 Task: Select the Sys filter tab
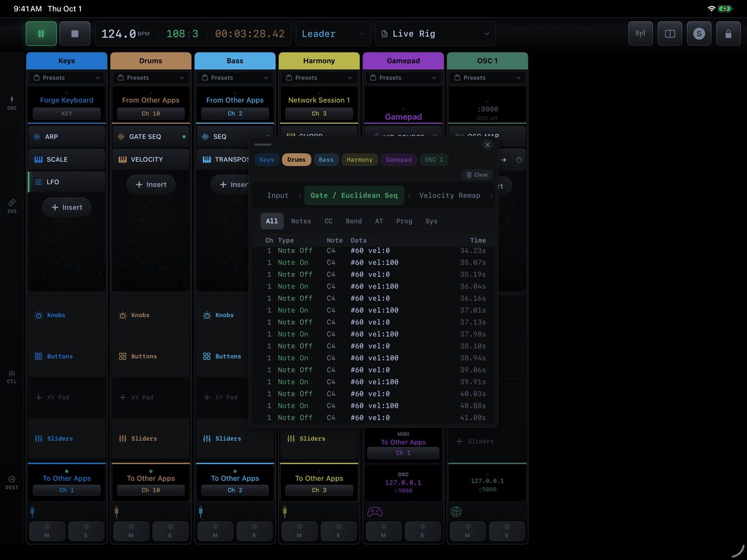pyautogui.click(x=431, y=221)
